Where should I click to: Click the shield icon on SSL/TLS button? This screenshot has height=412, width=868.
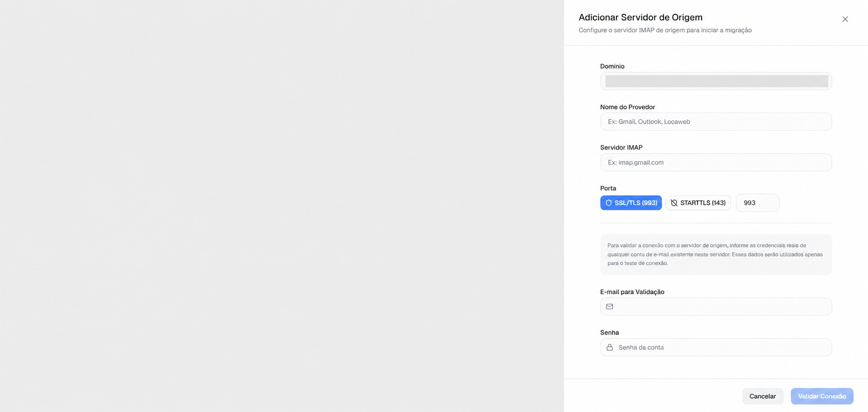pyautogui.click(x=609, y=203)
